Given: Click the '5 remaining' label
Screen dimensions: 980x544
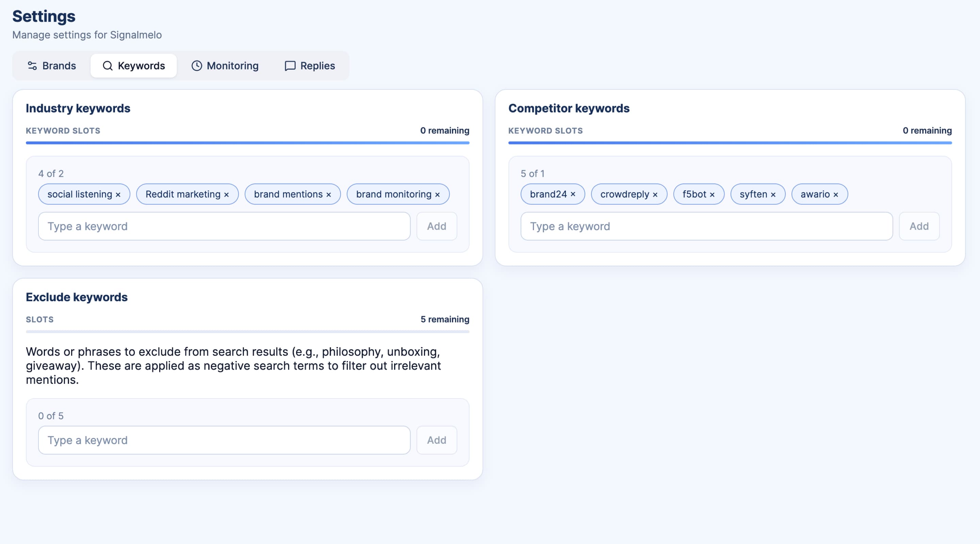Looking at the screenshot, I should [x=445, y=319].
